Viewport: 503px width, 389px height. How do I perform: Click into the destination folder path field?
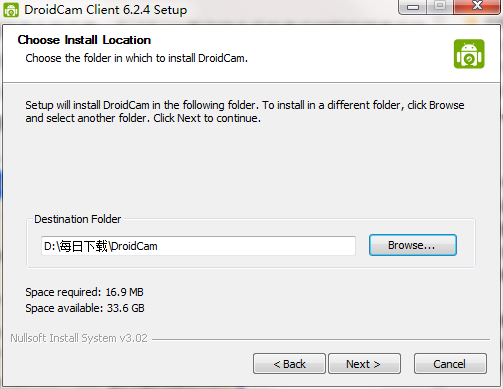pos(198,246)
